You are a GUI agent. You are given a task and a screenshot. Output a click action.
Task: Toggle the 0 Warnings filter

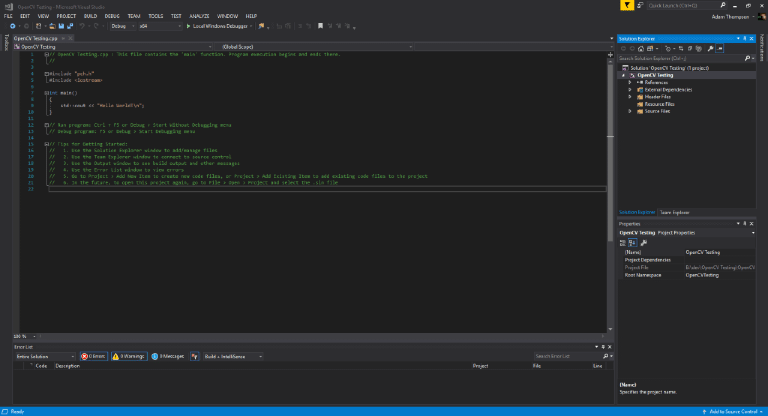tap(129, 356)
